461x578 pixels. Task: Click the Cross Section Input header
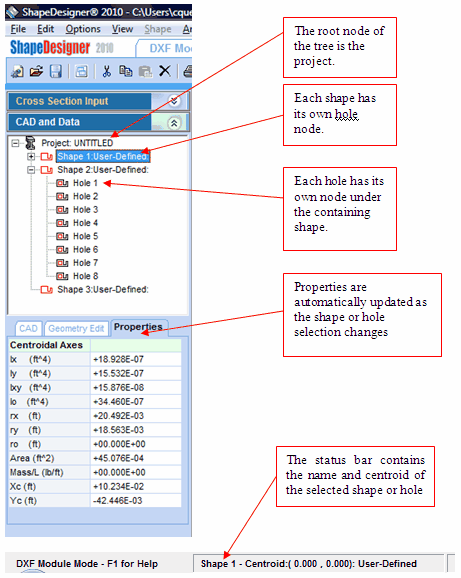click(79, 101)
